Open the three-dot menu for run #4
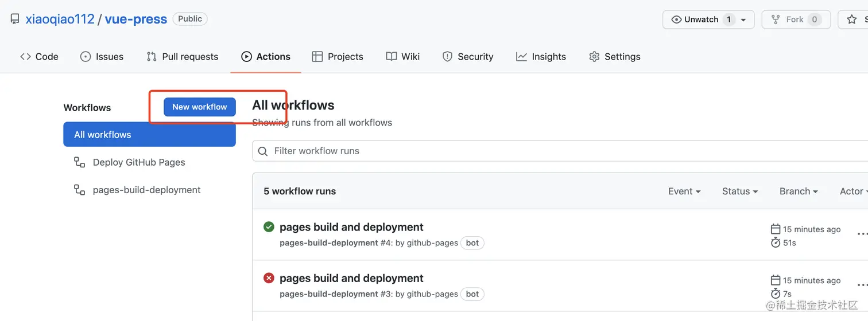Image resolution: width=868 pixels, height=321 pixels. 862,234
